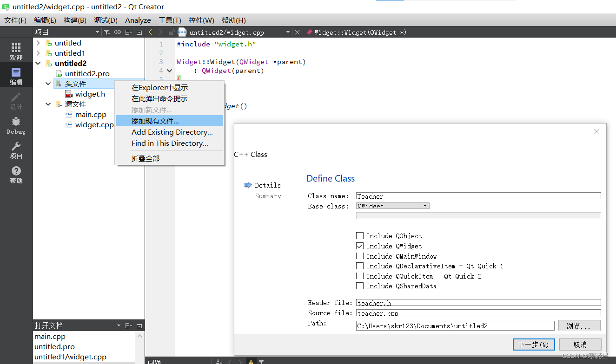Split the project panel with split icon
616x364 pixels.
(x=128, y=32)
